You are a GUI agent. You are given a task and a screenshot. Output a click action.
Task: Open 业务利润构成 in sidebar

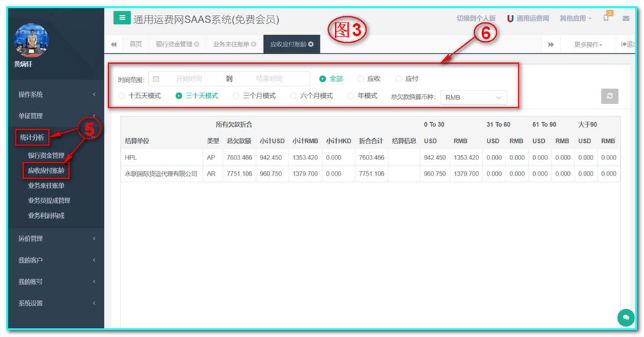[x=46, y=215]
